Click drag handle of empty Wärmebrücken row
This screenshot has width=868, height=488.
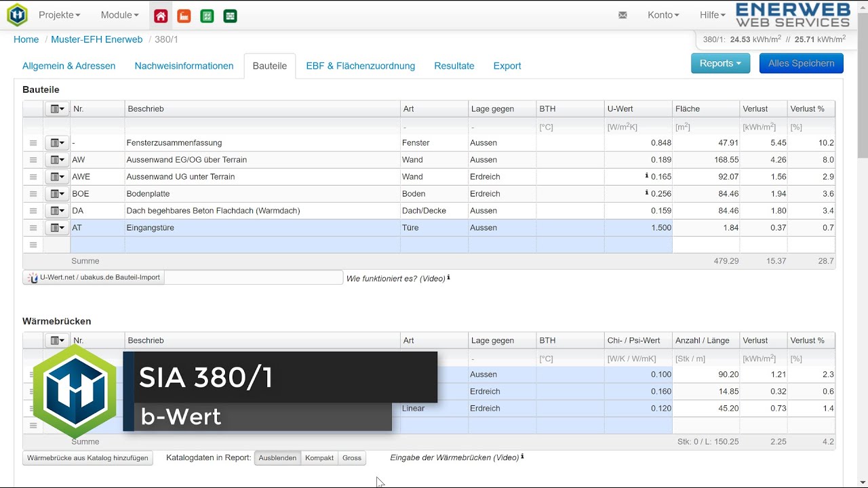click(x=33, y=426)
